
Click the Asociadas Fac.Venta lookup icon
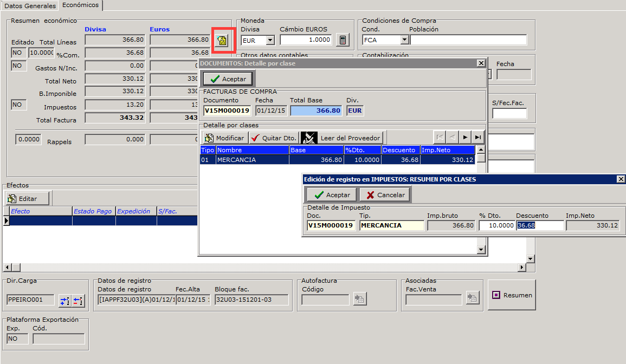point(473,298)
